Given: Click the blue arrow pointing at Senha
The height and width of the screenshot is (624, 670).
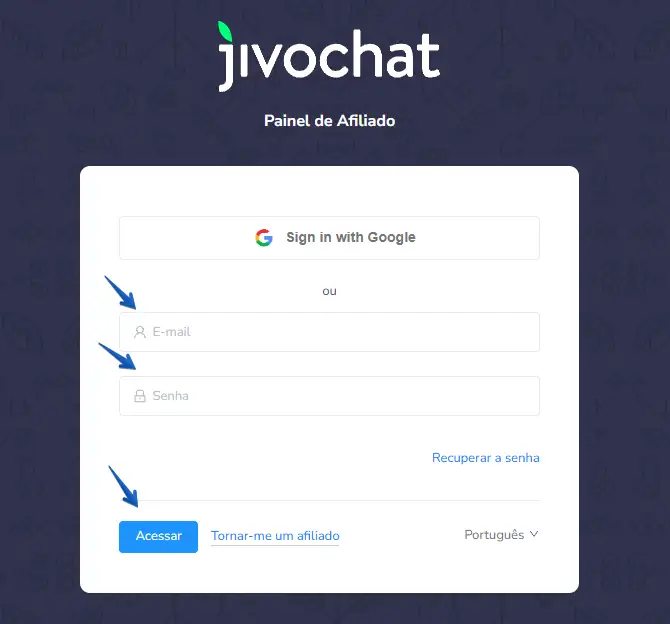Looking at the screenshot, I should 118,356.
